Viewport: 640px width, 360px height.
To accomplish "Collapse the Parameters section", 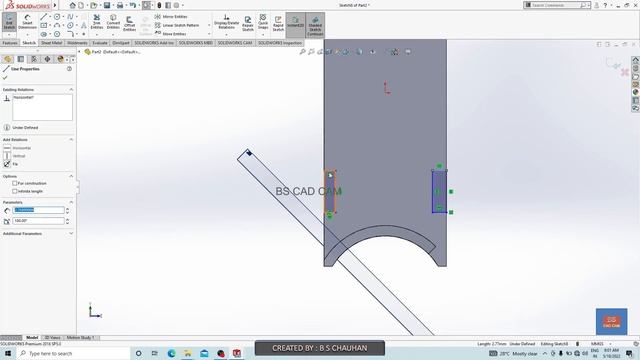I will coord(71,202).
